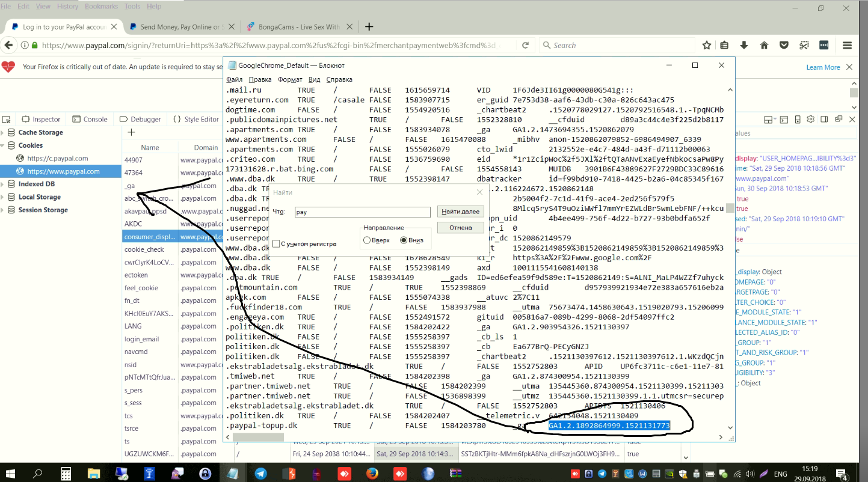Viewport: 868px width, 482px height.
Task: Open Notepad Файл menu
Action: point(235,79)
